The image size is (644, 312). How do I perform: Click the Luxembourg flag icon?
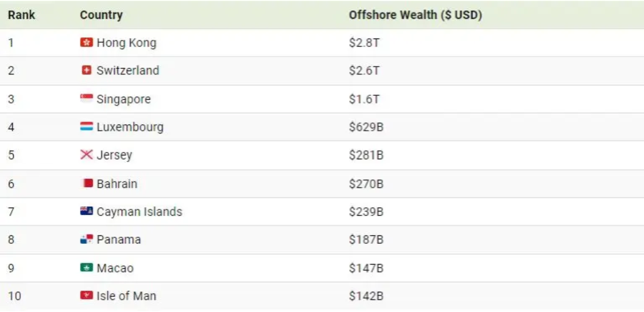click(86, 127)
